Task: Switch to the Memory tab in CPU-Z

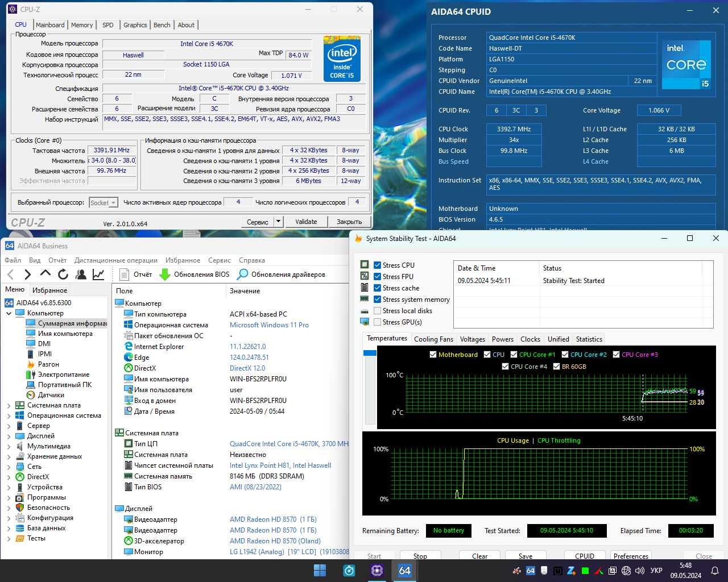Action: pyautogui.click(x=82, y=25)
